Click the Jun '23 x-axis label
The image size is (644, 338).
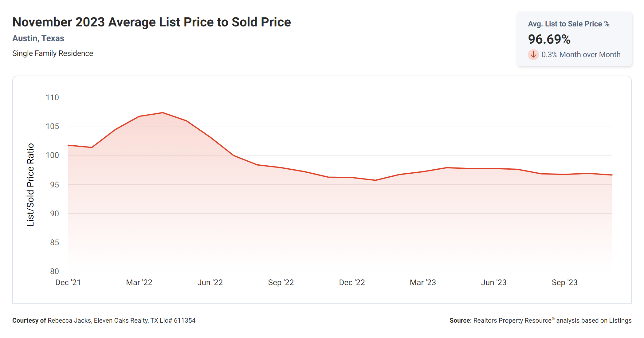[493, 282]
